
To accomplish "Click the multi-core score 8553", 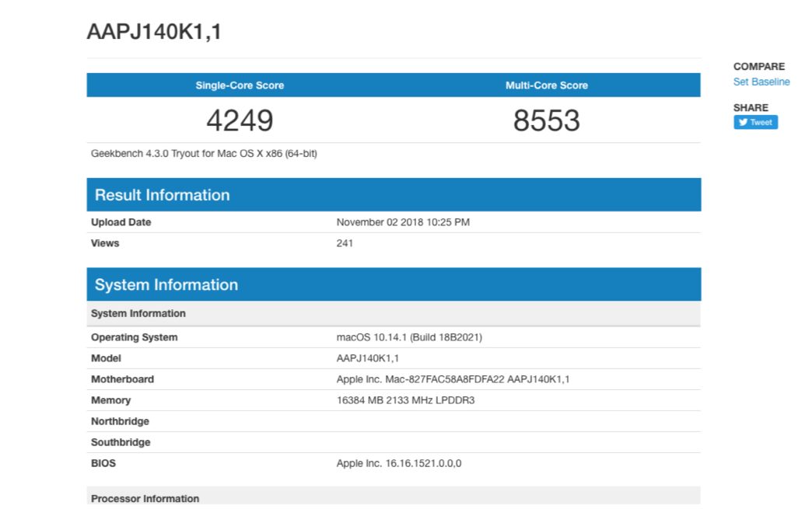I will pyautogui.click(x=546, y=120).
